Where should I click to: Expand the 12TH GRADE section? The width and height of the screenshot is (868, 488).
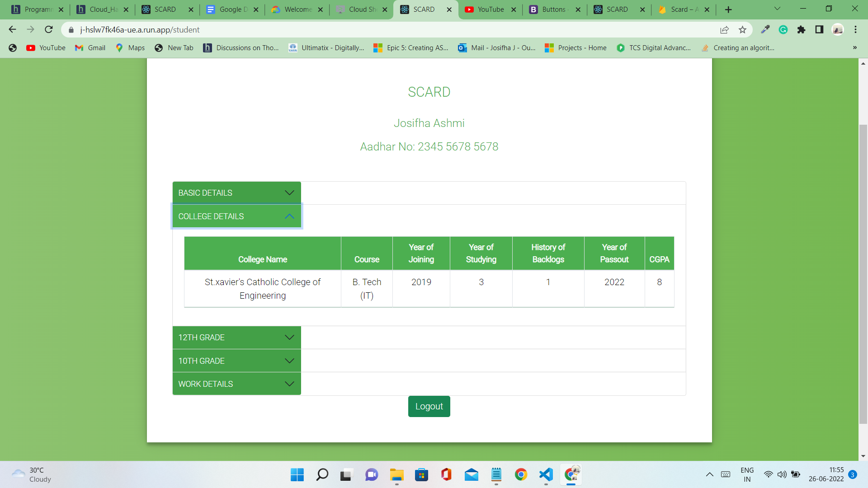236,338
